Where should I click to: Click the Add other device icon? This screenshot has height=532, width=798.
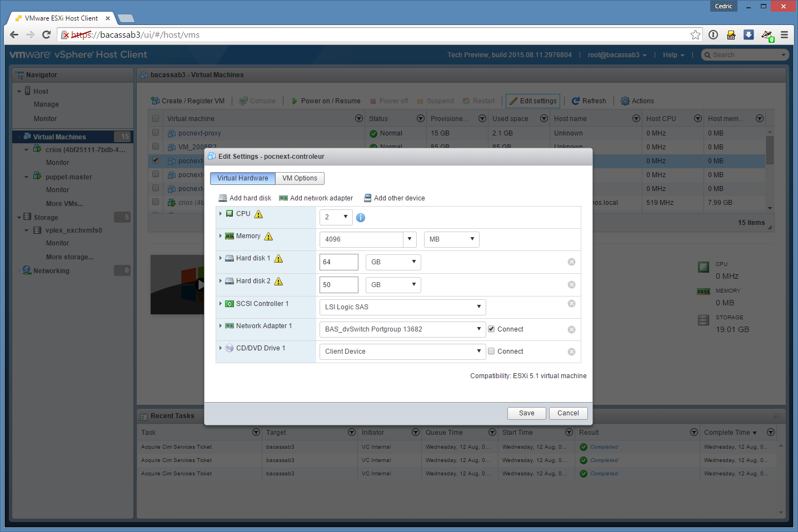[367, 198]
